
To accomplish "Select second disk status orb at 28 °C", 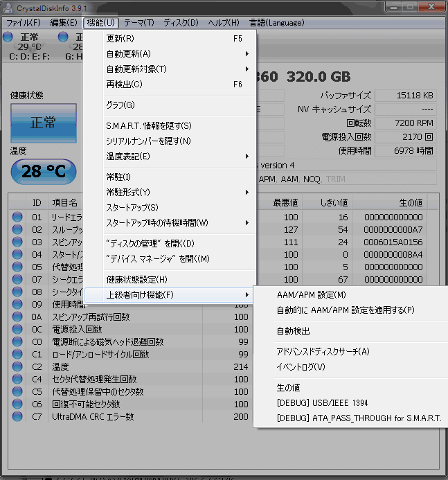I will [x=63, y=37].
